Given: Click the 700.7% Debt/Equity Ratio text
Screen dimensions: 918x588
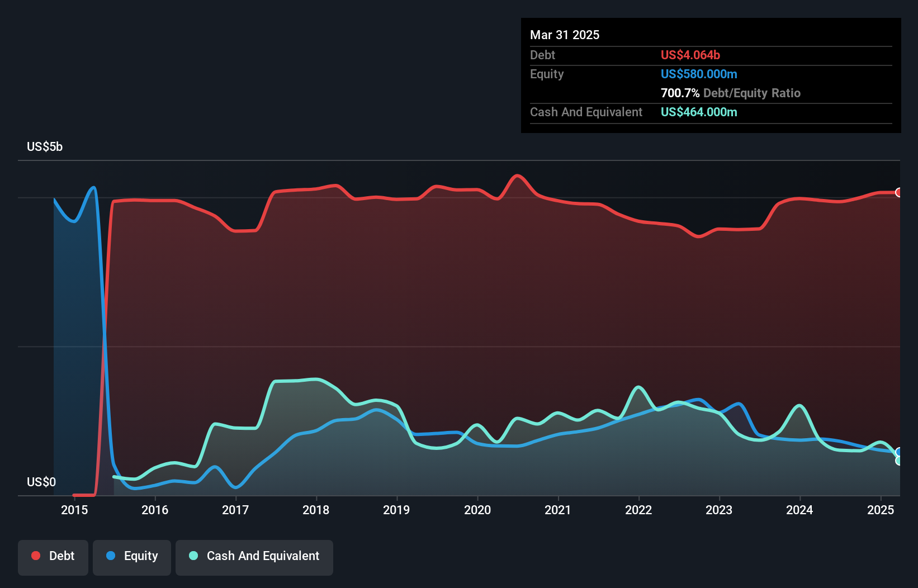Looking at the screenshot, I should 731,93.
